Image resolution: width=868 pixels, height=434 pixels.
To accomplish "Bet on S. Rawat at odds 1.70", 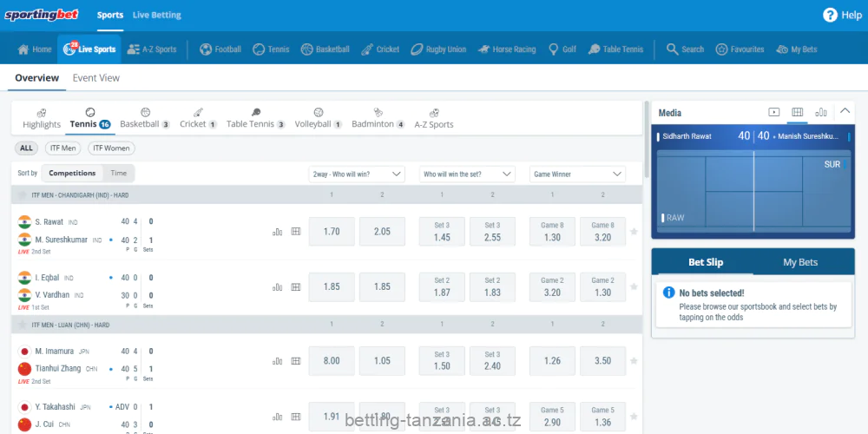I will tap(332, 232).
